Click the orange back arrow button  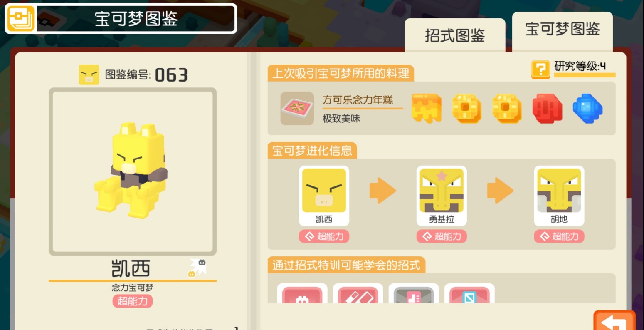614,320
